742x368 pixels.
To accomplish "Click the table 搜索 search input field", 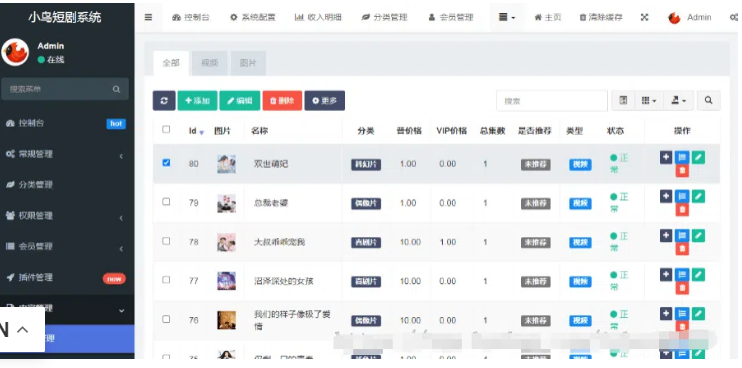I will [x=552, y=101].
